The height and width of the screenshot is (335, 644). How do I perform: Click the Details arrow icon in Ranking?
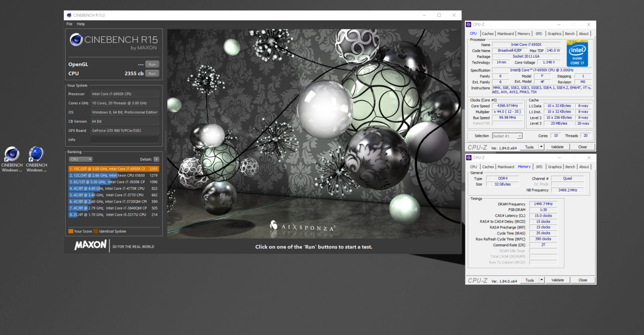click(x=156, y=159)
